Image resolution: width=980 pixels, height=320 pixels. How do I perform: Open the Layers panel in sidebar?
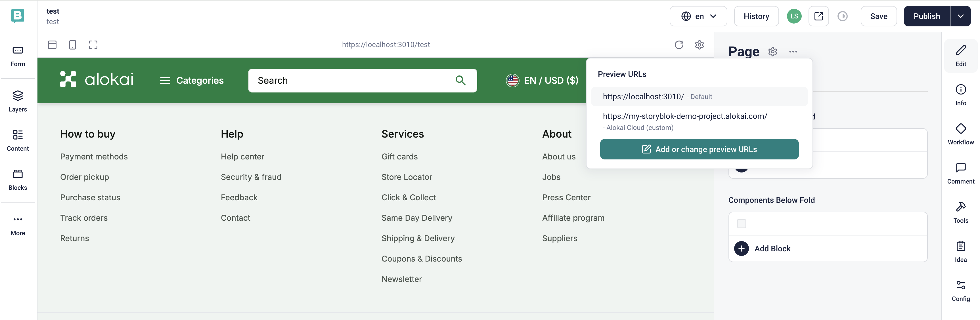point(18,101)
